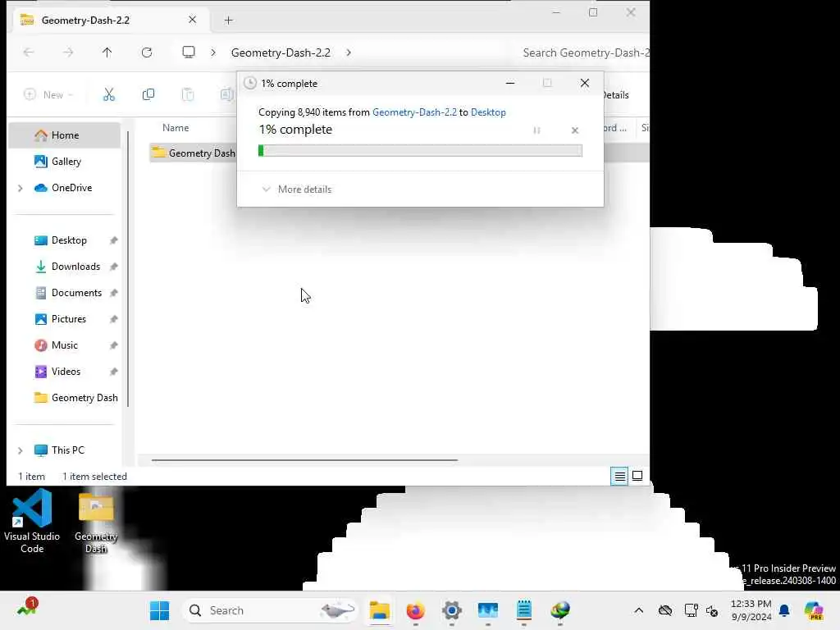840x630 pixels.
Task: Expand More details in copy dialog
Action: tap(297, 189)
